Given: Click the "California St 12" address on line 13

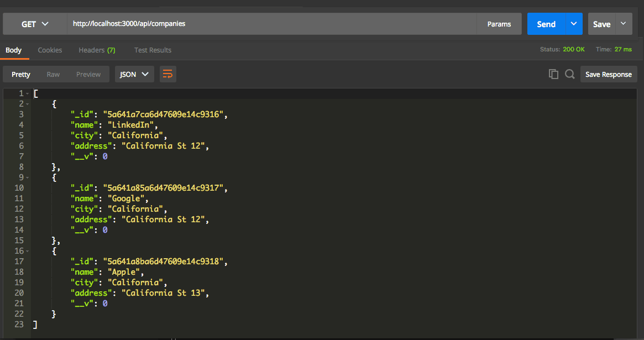Looking at the screenshot, I should click(163, 219).
